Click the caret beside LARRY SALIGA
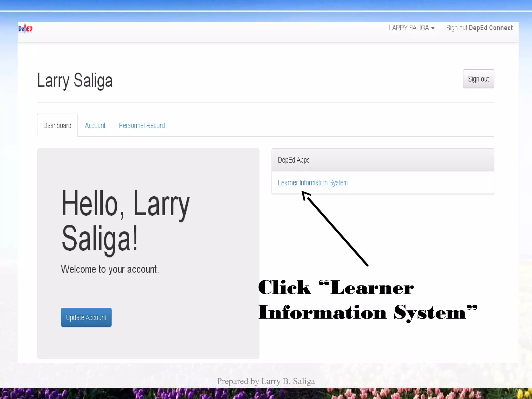 (x=433, y=28)
